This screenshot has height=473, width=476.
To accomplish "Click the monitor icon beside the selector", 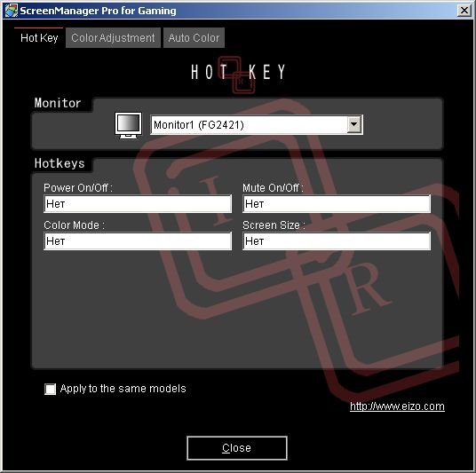I will (x=128, y=126).
